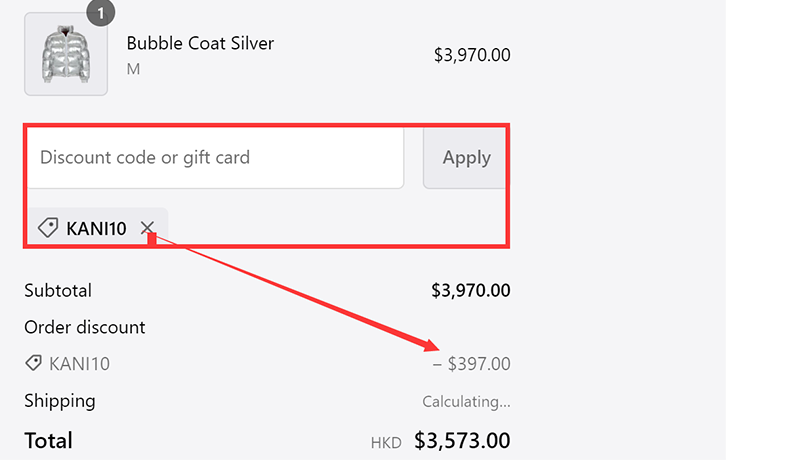The image size is (800, 460).
Task: Remove the KANI10 discount code with X
Action: 148,228
